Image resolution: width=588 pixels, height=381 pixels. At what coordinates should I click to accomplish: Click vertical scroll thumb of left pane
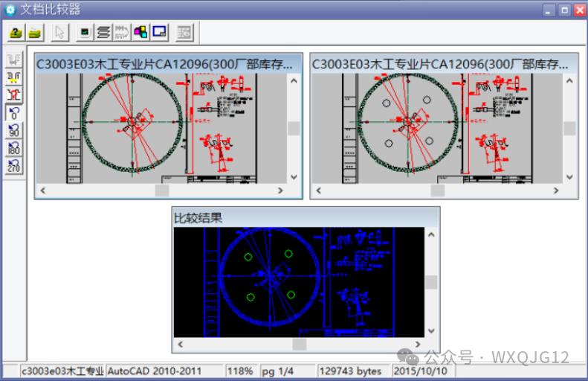[294, 129]
